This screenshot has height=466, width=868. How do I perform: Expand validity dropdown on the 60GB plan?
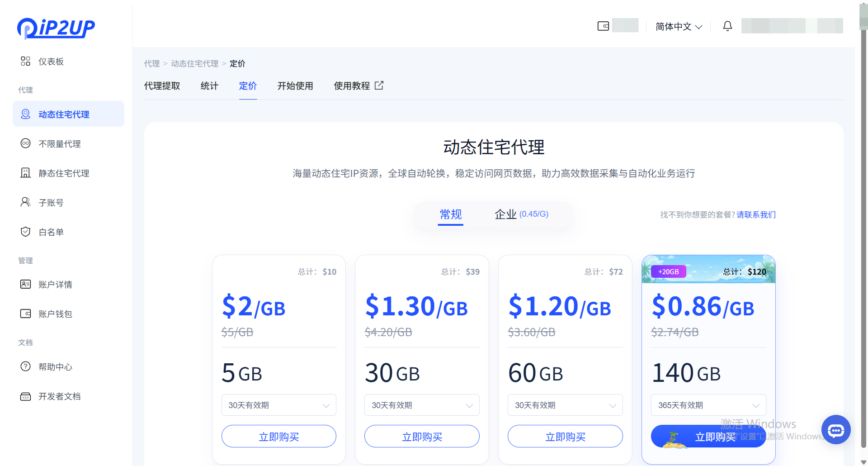click(565, 405)
